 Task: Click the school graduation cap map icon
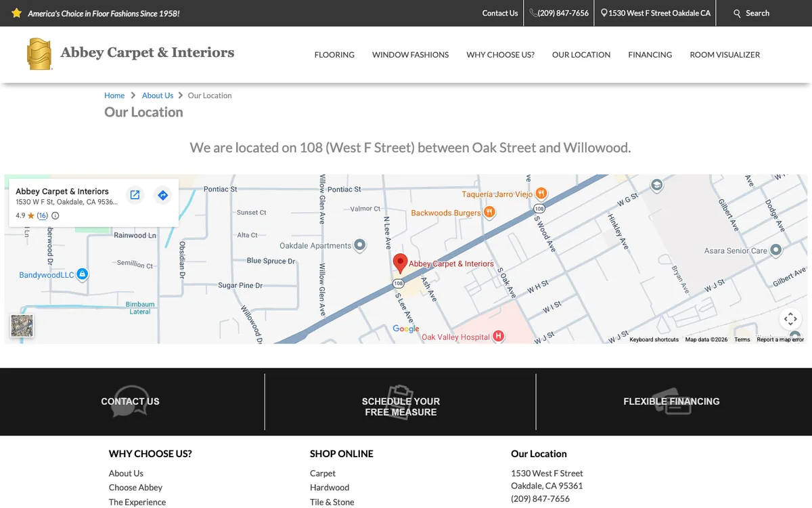pos(656,185)
